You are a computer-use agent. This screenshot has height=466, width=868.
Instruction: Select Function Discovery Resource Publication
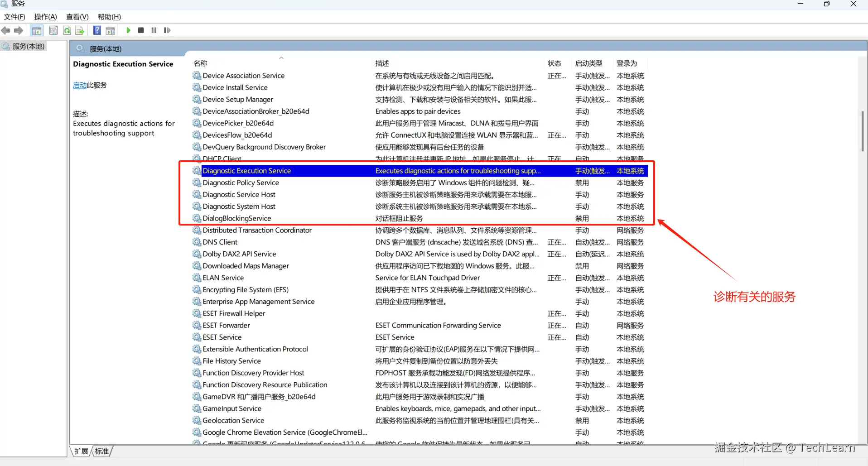pos(420,384)
